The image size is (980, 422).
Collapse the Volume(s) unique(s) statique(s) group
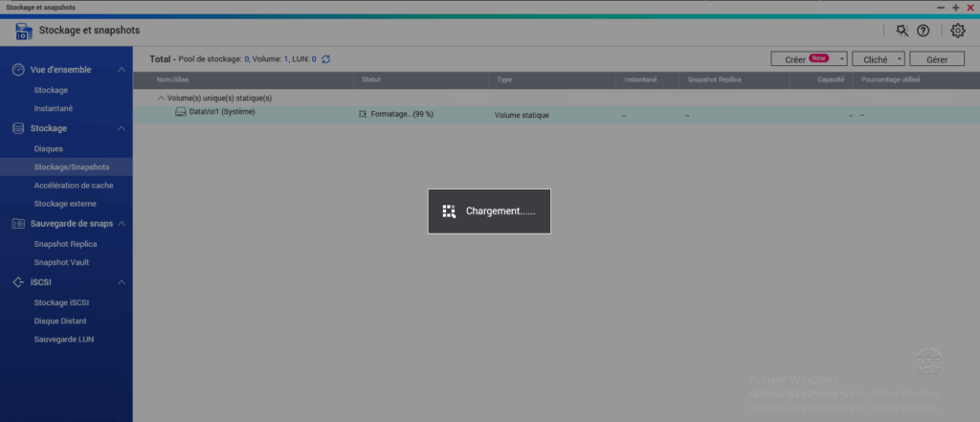tap(160, 99)
